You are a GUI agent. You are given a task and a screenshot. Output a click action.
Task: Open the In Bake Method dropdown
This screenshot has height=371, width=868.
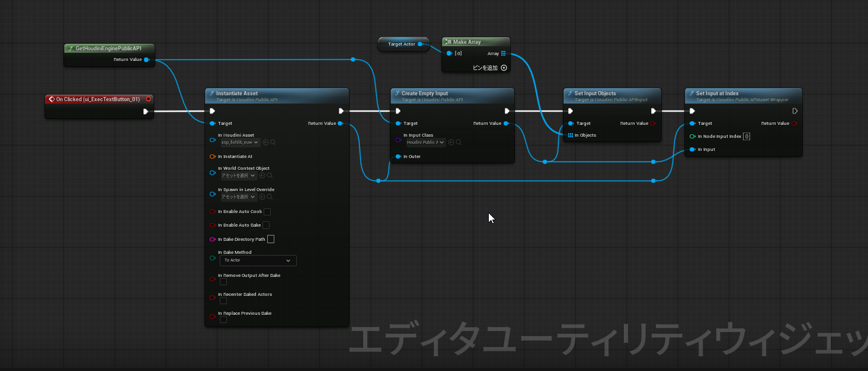(x=258, y=260)
